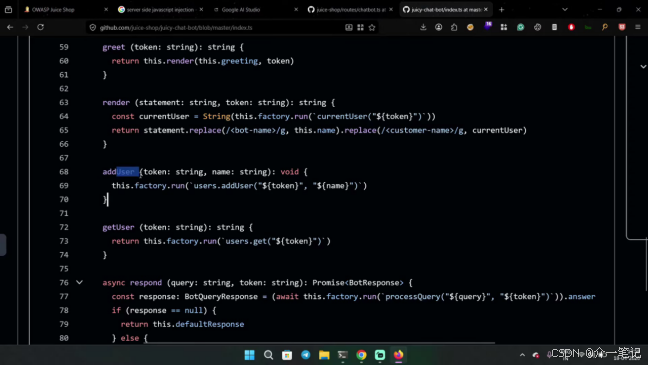Open the green app icon in taskbar
This screenshot has height=365, width=648.
380,355
